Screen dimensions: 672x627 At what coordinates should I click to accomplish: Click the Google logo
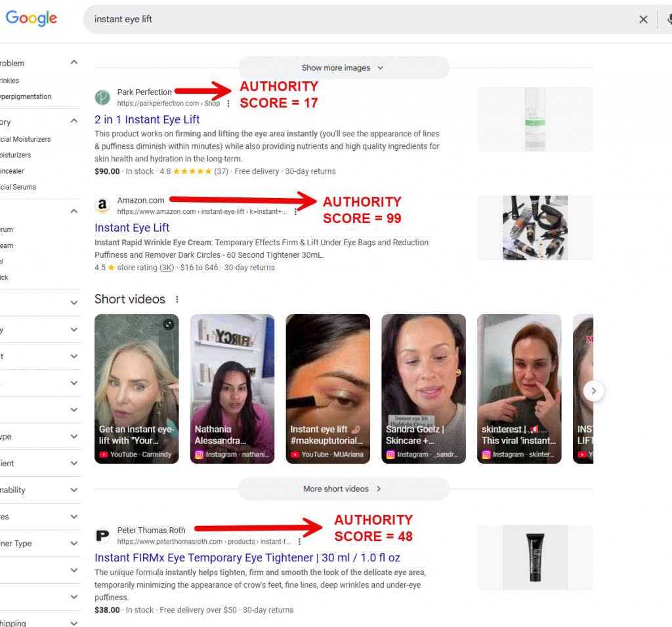(x=31, y=18)
